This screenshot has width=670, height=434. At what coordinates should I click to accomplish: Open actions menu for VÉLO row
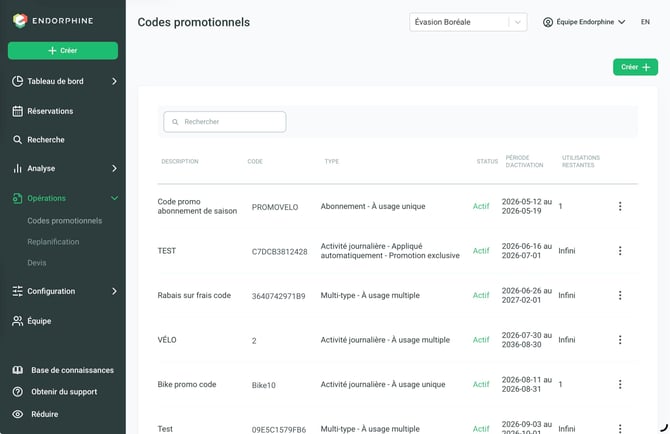[620, 340]
